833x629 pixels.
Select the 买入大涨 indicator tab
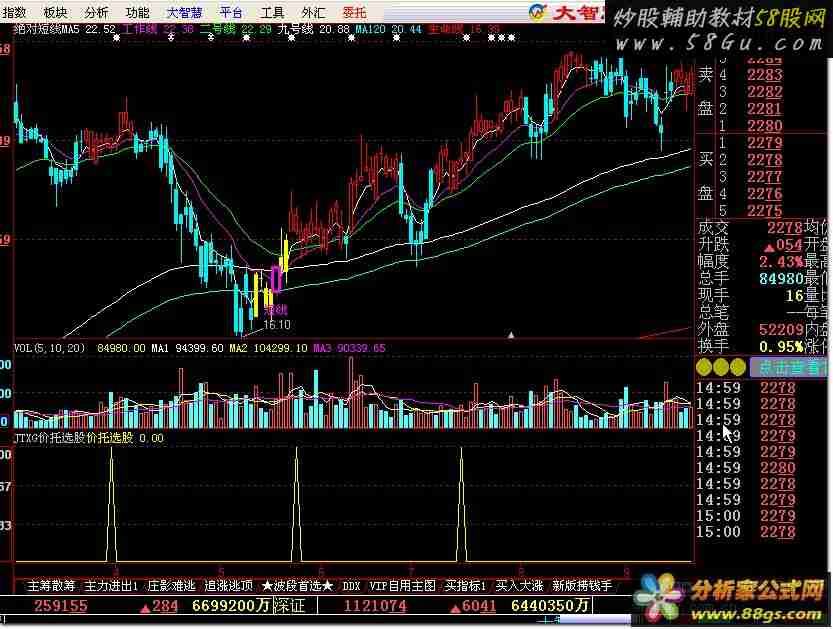pos(520,586)
